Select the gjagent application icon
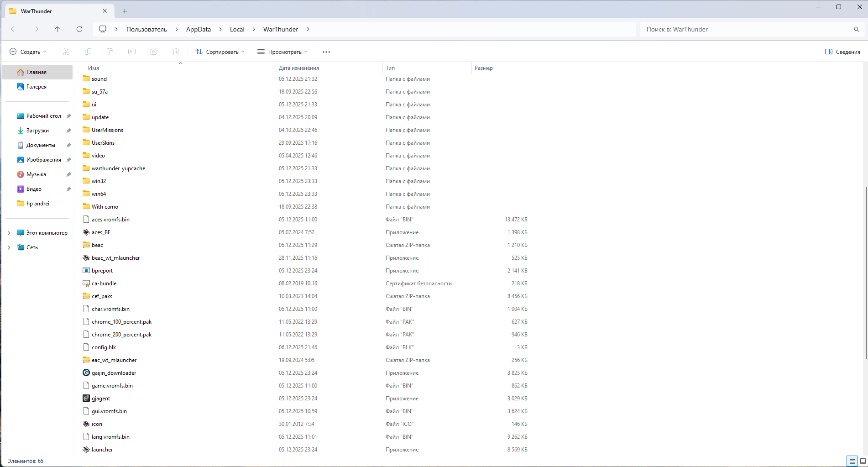This screenshot has width=868, height=467. [x=86, y=399]
